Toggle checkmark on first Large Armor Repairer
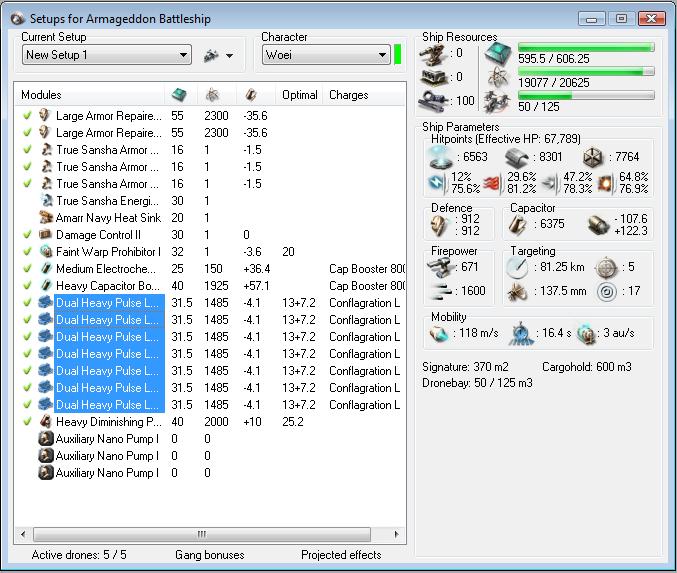Image resolution: width=677 pixels, height=573 pixels. 27,115
